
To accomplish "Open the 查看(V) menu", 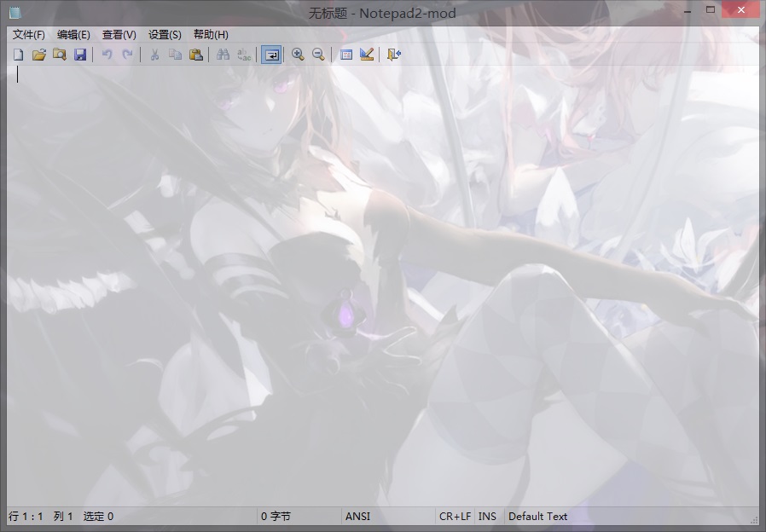I will (x=119, y=35).
